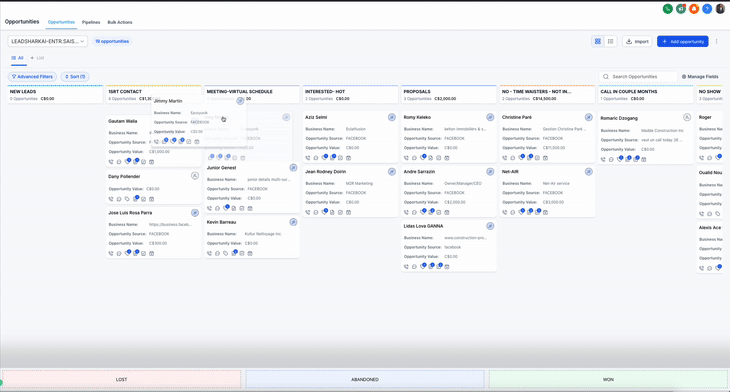Click the calendar icon on Net-AIR card
The height and width of the screenshot is (392, 730).
pos(545,212)
